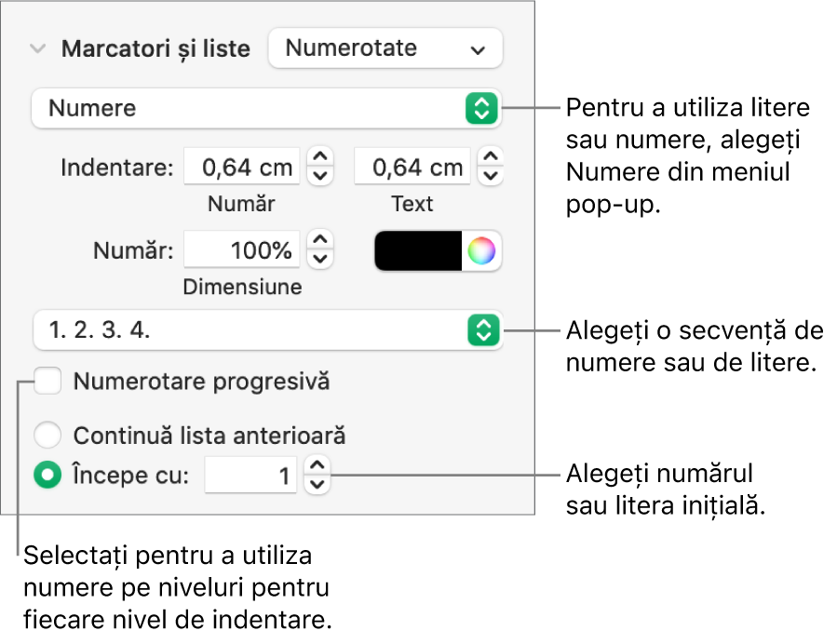Enable Numerotare progresivă checkbox
The width and height of the screenshot is (837, 644).
click(47, 381)
